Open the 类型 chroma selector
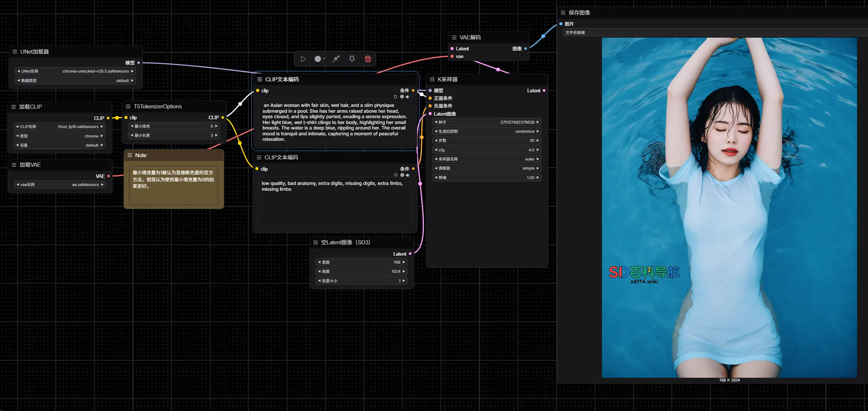 pos(59,136)
